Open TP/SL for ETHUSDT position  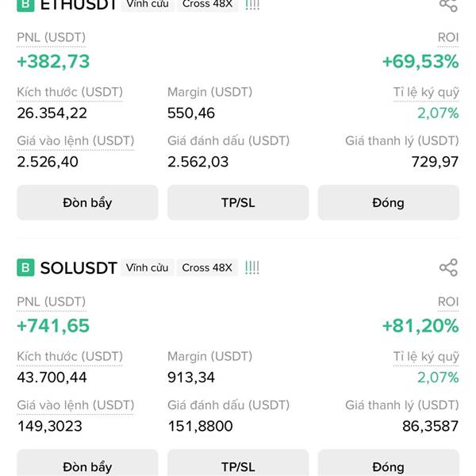tap(238, 202)
